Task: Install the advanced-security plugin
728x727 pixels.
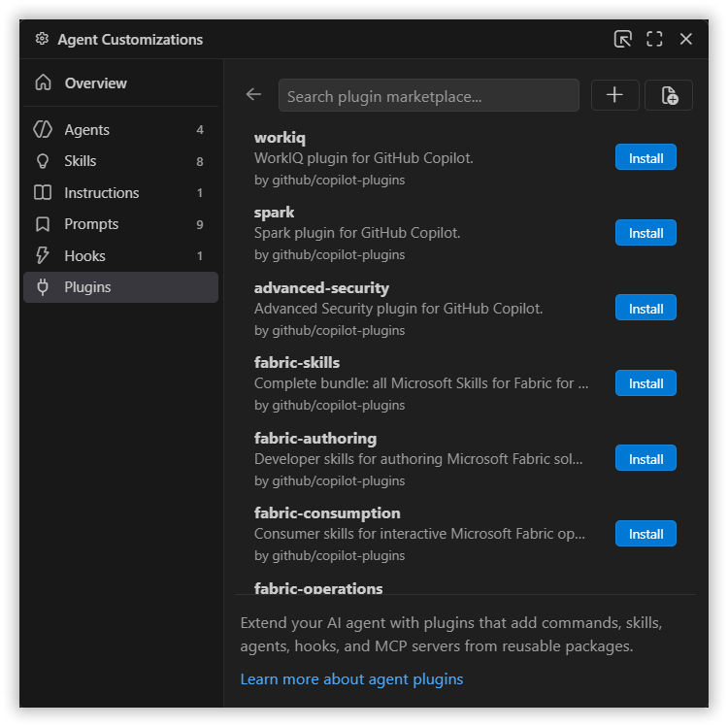Action: (x=645, y=308)
